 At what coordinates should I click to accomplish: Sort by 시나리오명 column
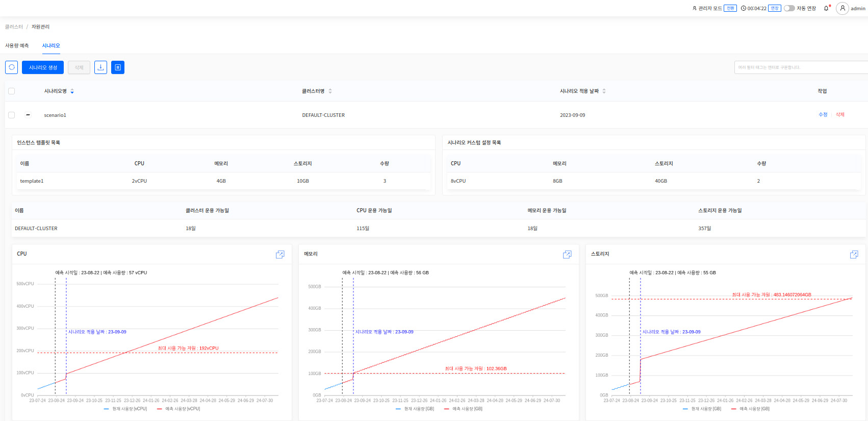(72, 91)
